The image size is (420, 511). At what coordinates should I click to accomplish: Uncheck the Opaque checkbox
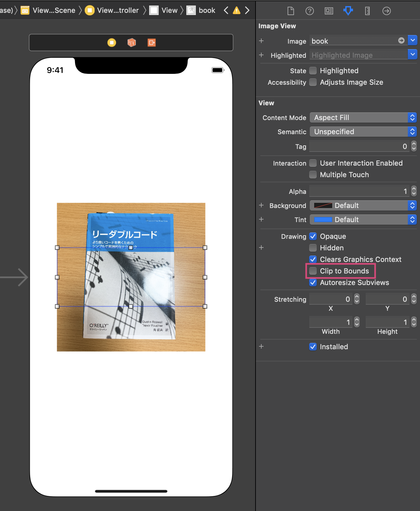(313, 236)
